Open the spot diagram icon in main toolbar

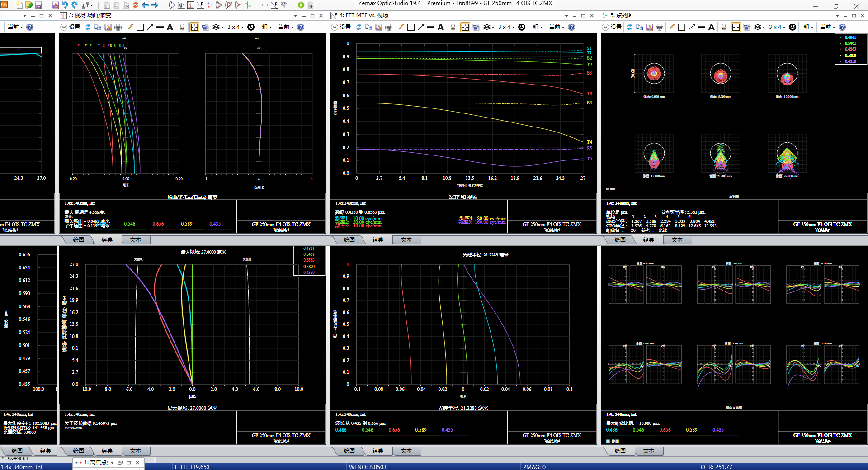[209, 5]
